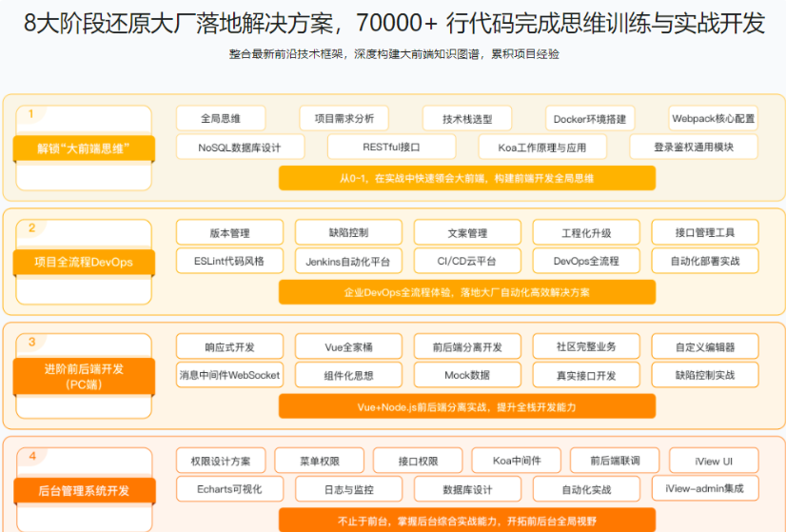Screen dimensions: 786x532
Task: Select the 后台管理系统开发 stage label
Action: (x=84, y=490)
